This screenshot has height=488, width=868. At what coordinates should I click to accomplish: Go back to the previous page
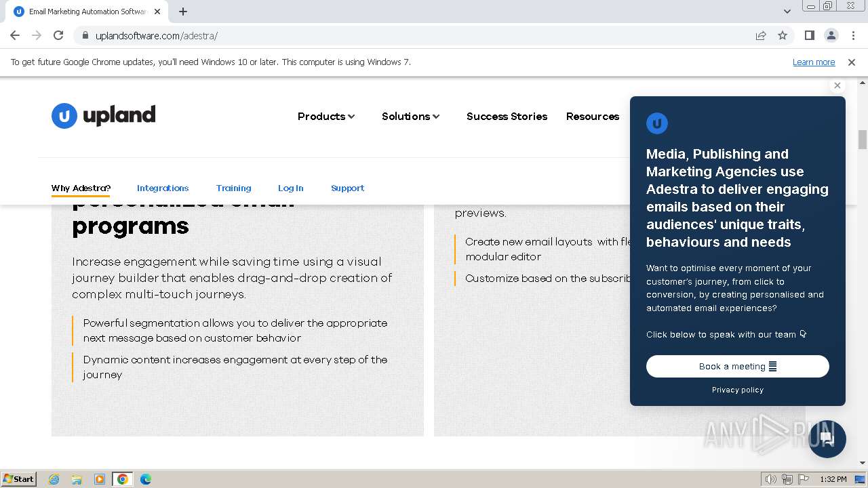[x=15, y=35]
